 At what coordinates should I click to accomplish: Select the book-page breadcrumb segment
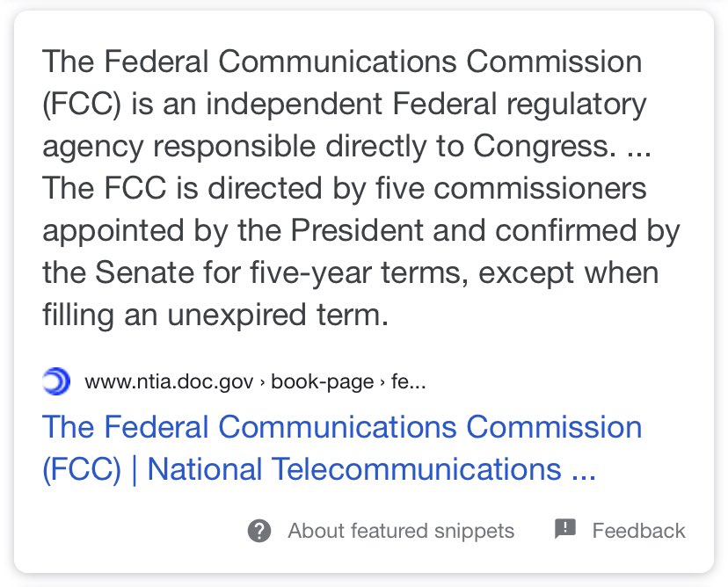(320, 382)
